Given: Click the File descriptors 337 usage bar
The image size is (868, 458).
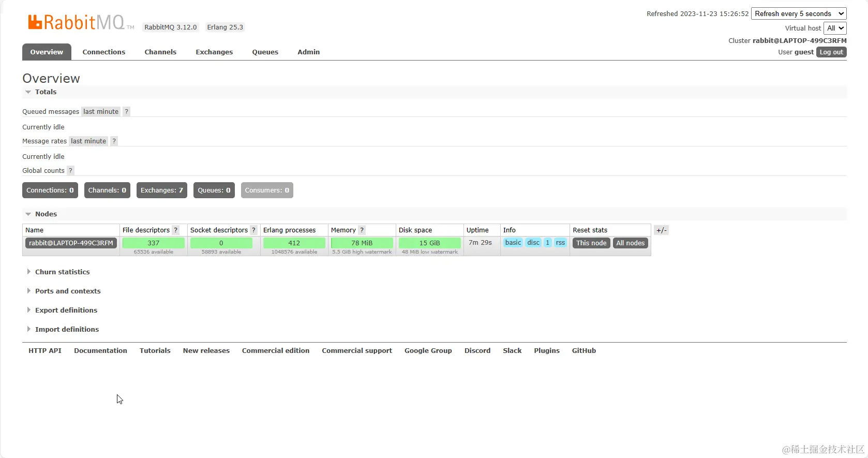Looking at the screenshot, I should [154, 243].
